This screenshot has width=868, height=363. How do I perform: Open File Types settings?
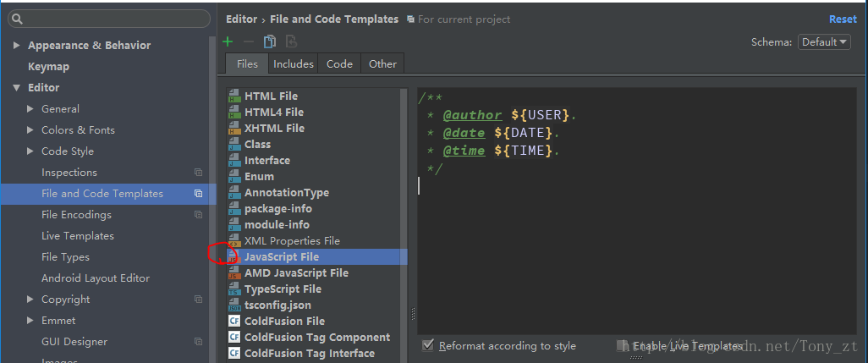pos(65,256)
